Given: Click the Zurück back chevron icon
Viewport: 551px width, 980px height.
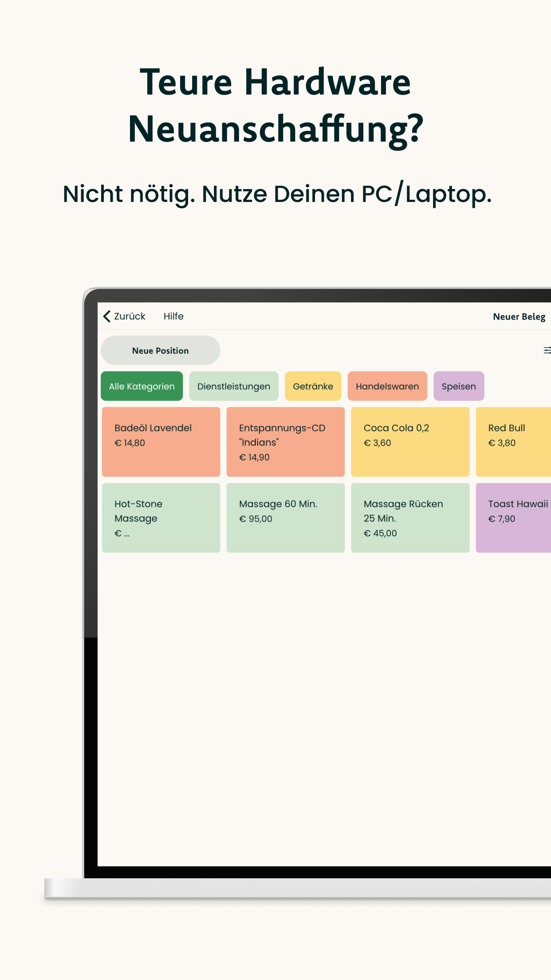Looking at the screenshot, I should [107, 316].
